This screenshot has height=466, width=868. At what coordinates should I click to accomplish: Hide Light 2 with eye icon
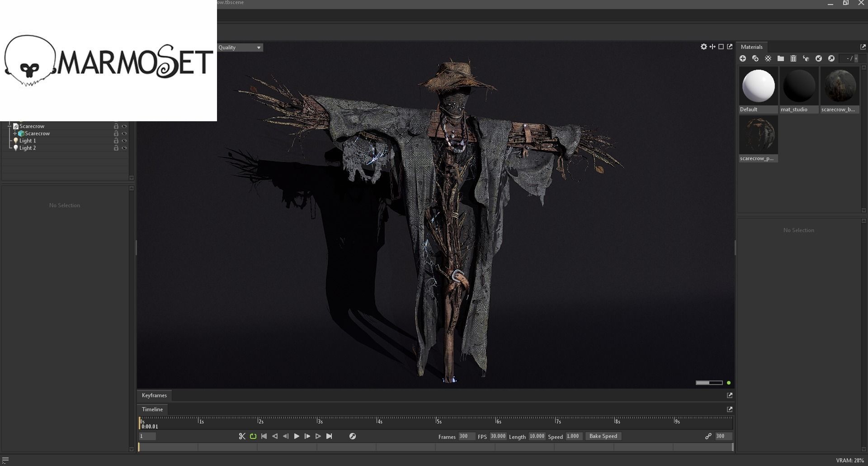point(124,148)
